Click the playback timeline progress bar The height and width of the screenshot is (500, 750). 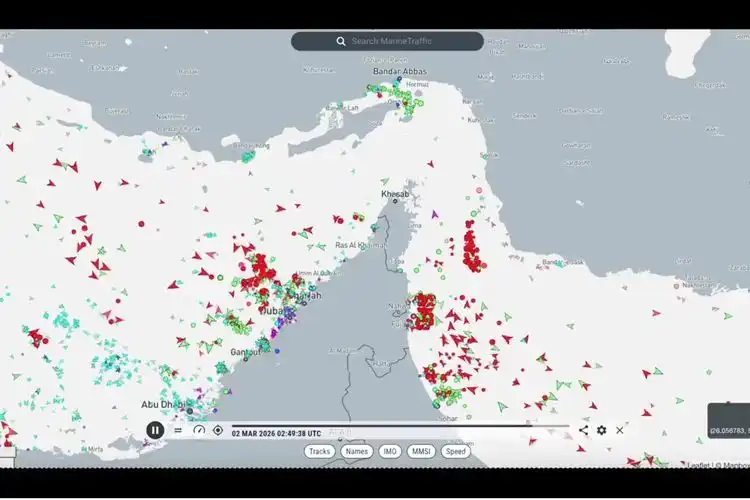click(x=400, y=426)
